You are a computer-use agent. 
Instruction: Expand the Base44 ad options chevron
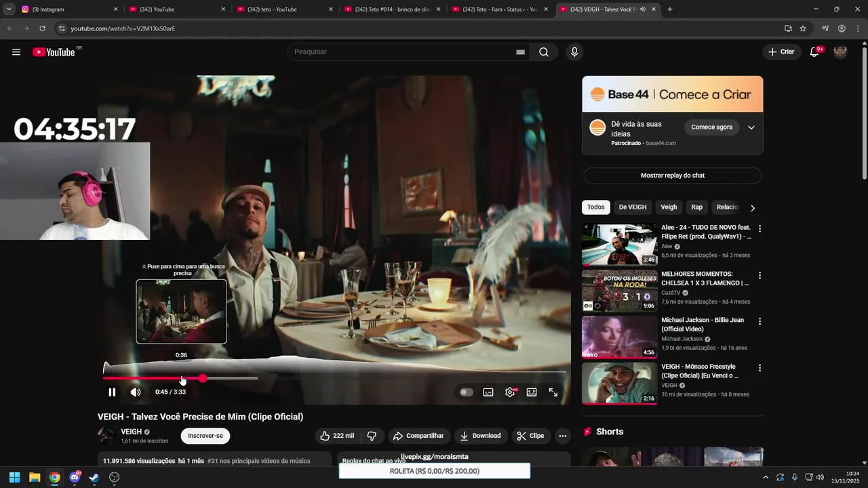point(751,127)
